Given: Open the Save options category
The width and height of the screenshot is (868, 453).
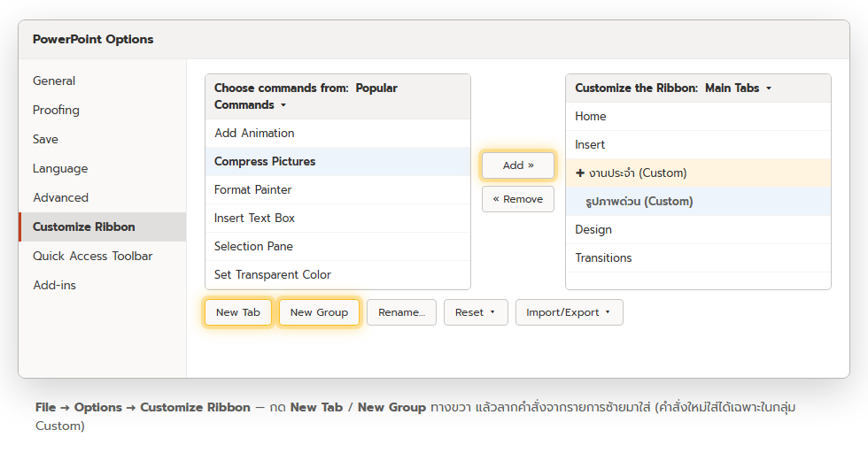Looking at the screenshot, I should 103,140.
